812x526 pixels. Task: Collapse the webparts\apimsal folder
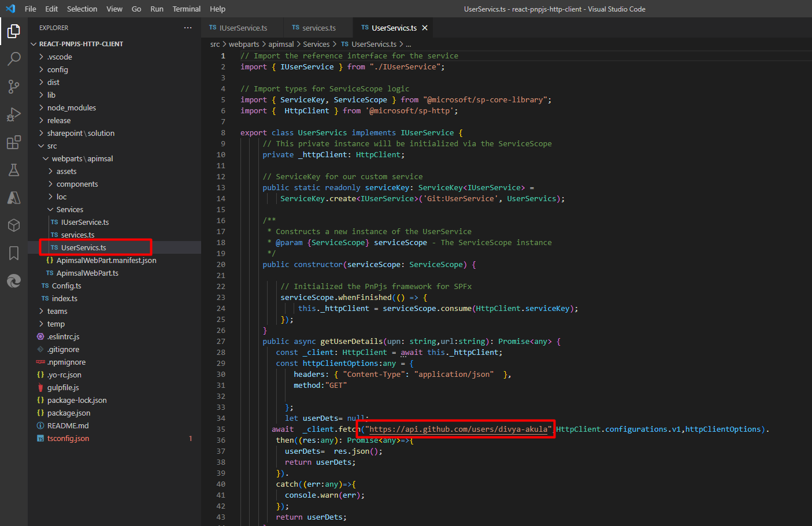tap(114, 158)
